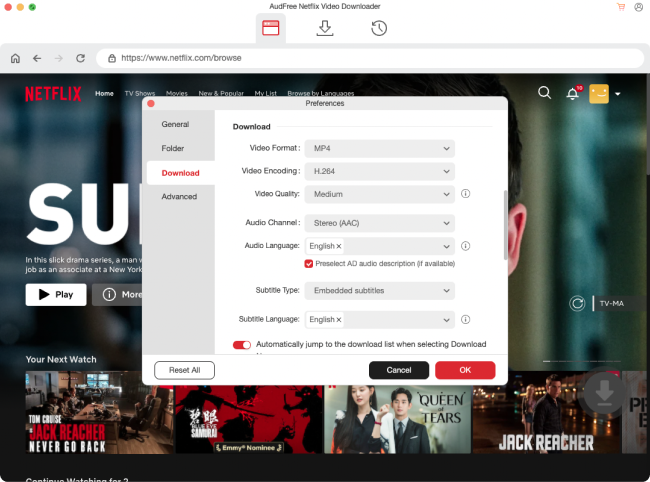Confirm preferences with OK button
This screenshot has width=650, height=482.
click(465, 370)
